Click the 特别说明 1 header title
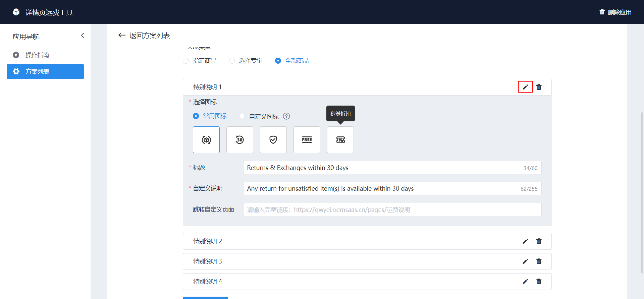Viewport: 644px width, 299px height. pyautogui.click(x=207, y=87)
